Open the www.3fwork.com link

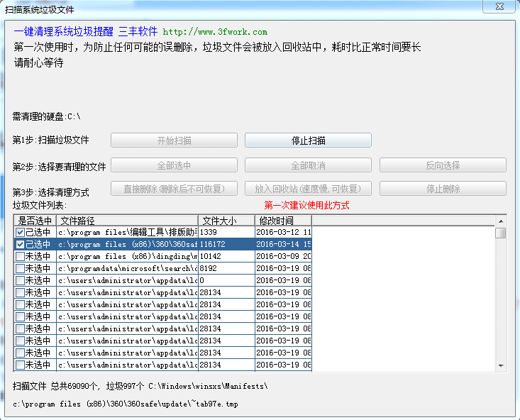pyautogui.click(x=215, y=32)
